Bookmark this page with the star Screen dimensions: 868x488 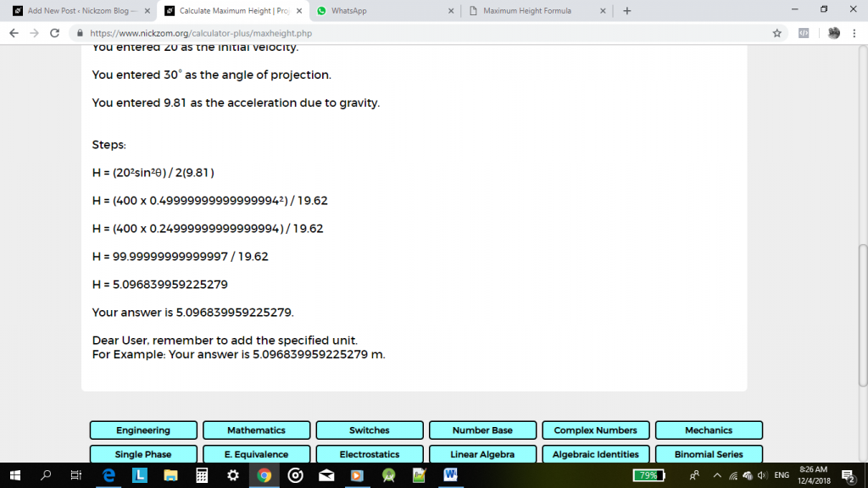pyautogui.click(x=777, y=33)
